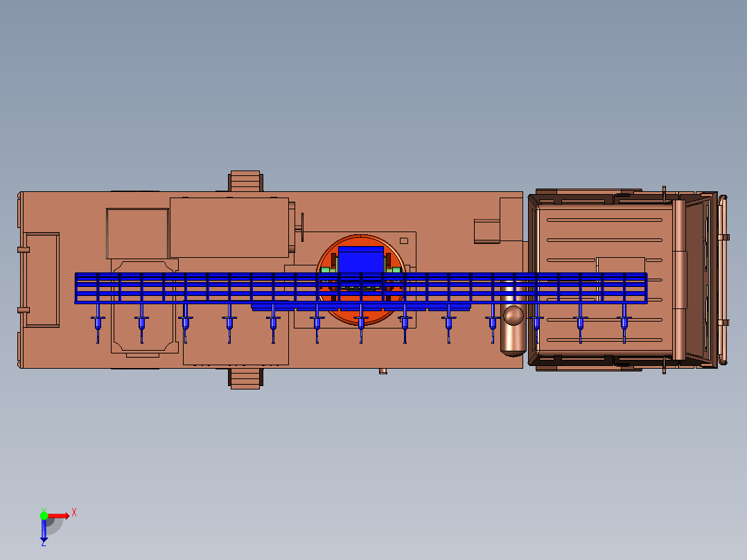Click the green Y axis ball of triad
Image resolution: width=747 pixels, height=560 pixels.
(44, 516)
